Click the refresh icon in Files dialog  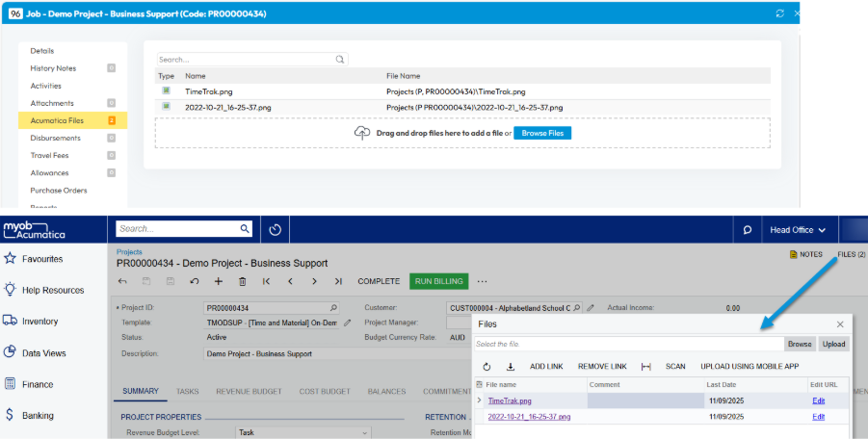(x=487, y=367)
